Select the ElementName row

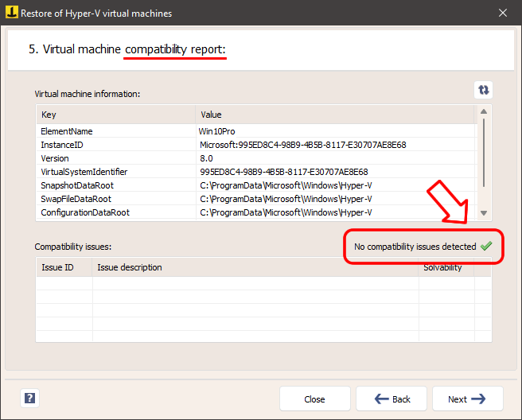[255, 131]
